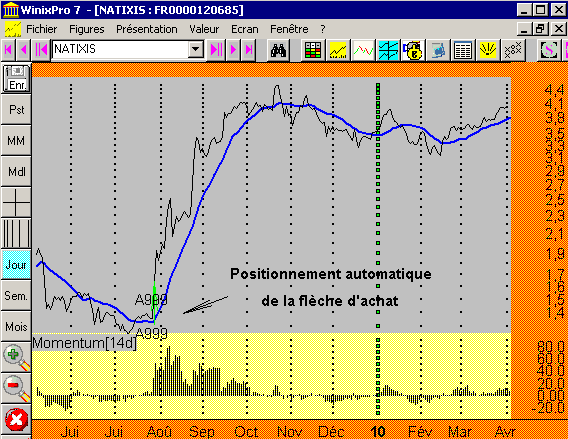
Task: Switch to Jour daily view
Action: pos(16,265)
